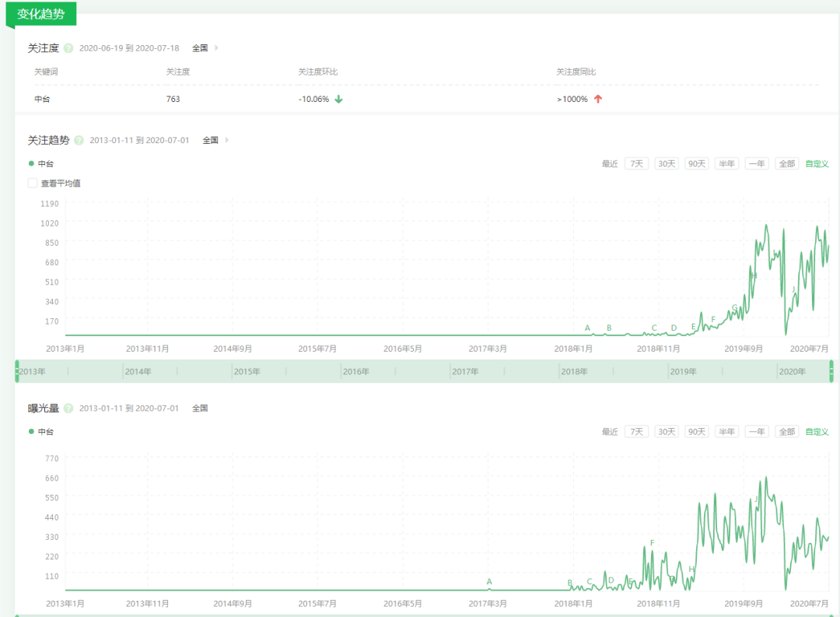This screenshot has width=840, height=617.
Task: Click 2018年 on the year range bar
Action: [574, 371]
